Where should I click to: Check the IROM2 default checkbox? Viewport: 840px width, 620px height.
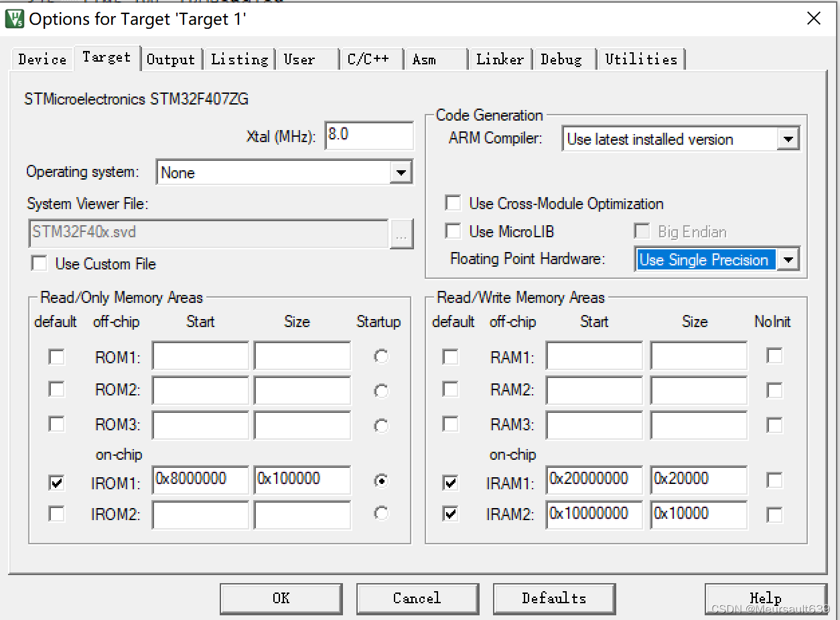pos(57,514)
